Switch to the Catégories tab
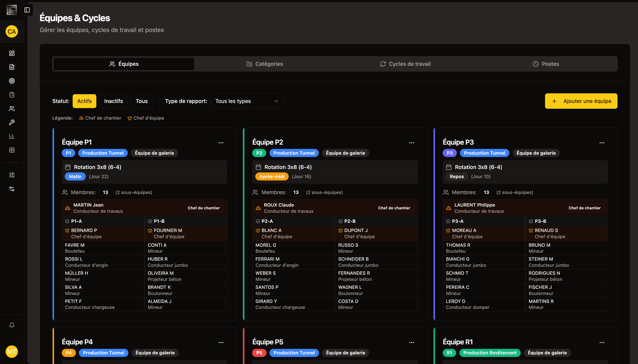 point(265,64)
